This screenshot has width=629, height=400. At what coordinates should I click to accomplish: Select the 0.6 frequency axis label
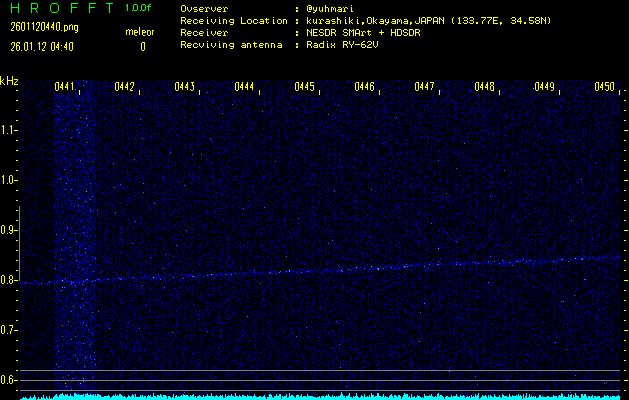tap(9, 380)
